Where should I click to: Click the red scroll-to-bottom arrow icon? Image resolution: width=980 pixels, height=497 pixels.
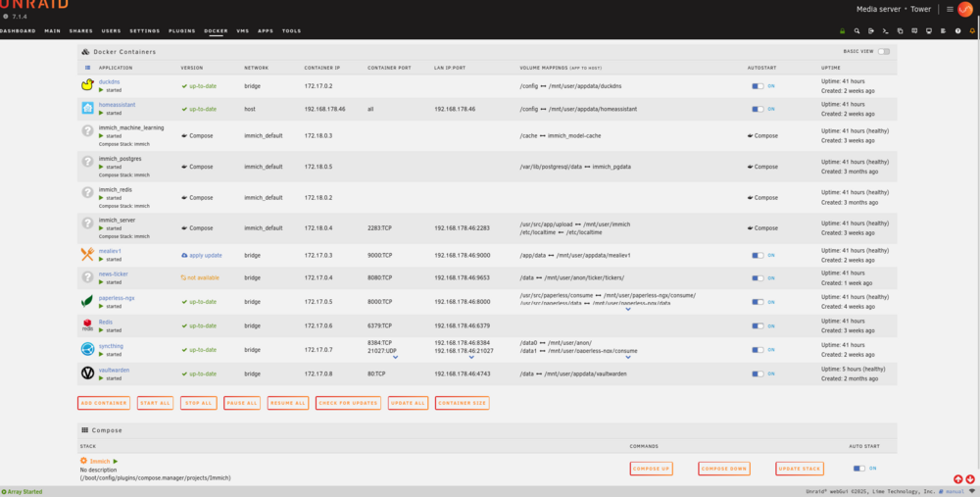click(970, 479)
